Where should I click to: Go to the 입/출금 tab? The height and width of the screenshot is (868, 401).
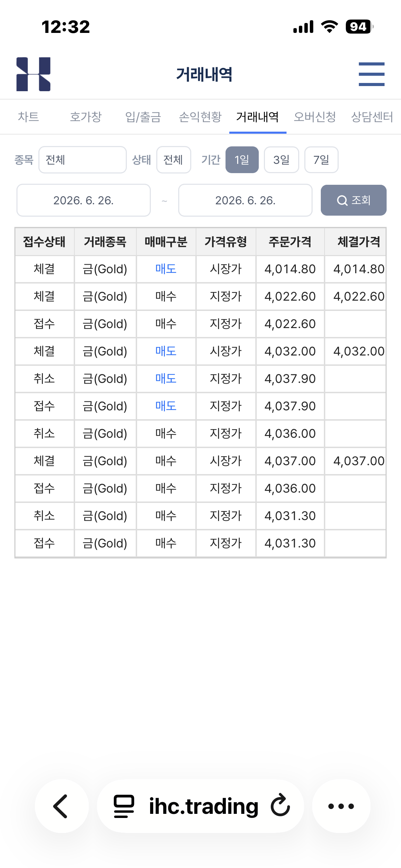pyautogui.click(x=143, y=117)
